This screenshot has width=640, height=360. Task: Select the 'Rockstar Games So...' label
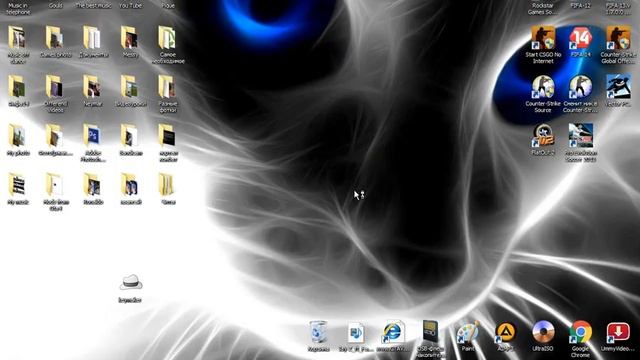543,9
